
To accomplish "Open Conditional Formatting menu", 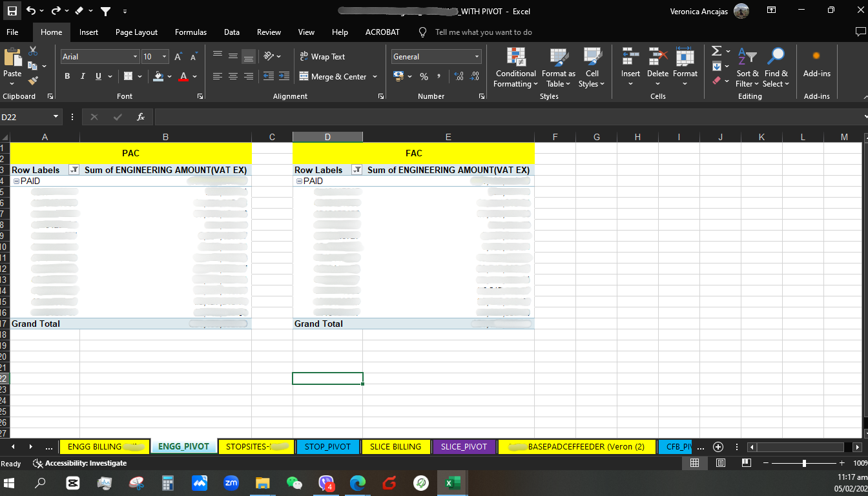I will [x=515, y=67].
